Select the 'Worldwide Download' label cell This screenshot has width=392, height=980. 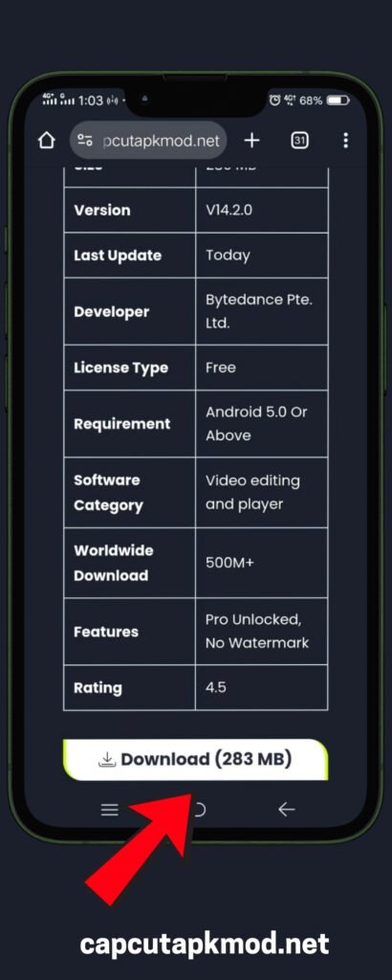[x=130, y=563]
